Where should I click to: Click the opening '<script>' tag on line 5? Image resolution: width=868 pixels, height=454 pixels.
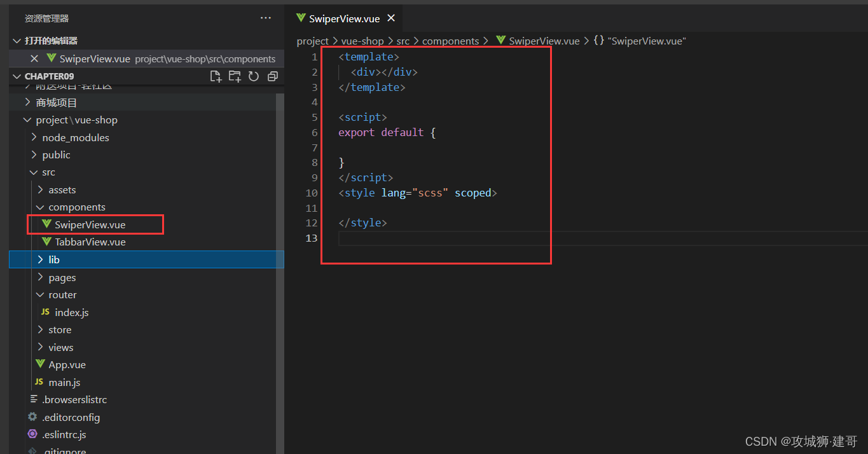click(362, 117)
